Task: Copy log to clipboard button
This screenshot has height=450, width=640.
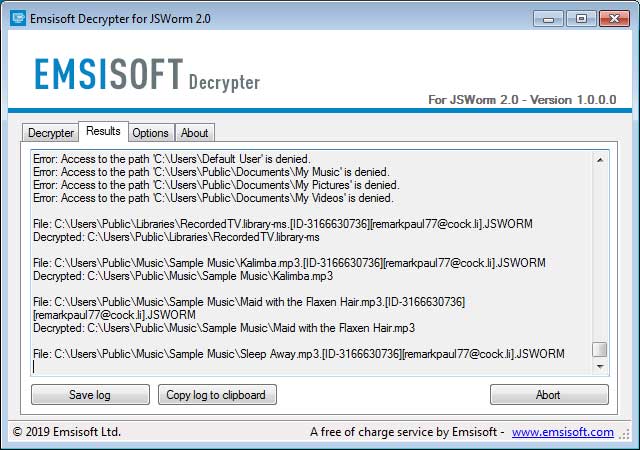Action: click(x=217, y=395)
